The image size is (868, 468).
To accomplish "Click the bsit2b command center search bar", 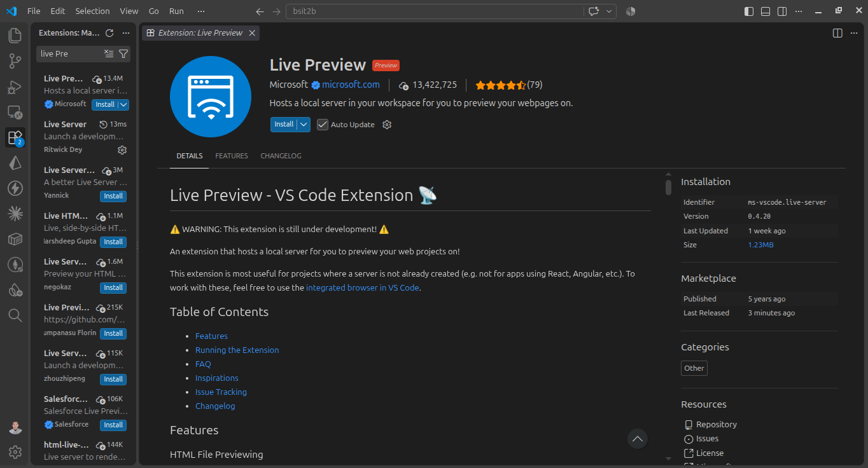I will [x=435, y=11].
